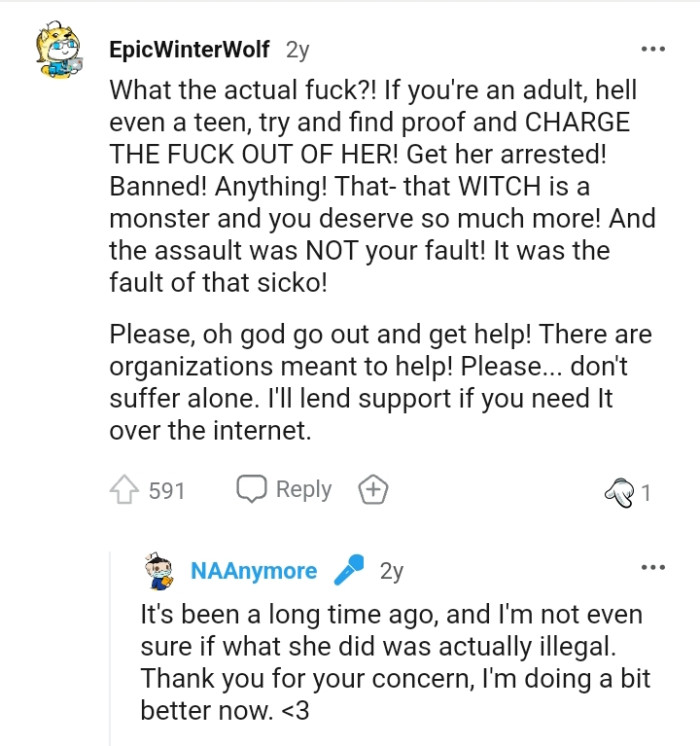Open EpicWinterWolf's user profile link

[x=189, y=50]
